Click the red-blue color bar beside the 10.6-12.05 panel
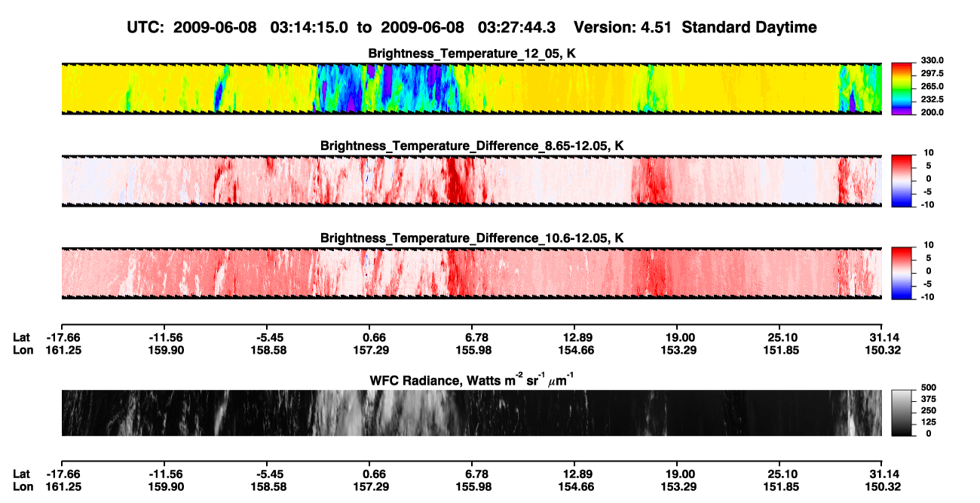Image resolution: width=980 pixels, height=503 pixels. pyautogui.click(x=902, y=273)
